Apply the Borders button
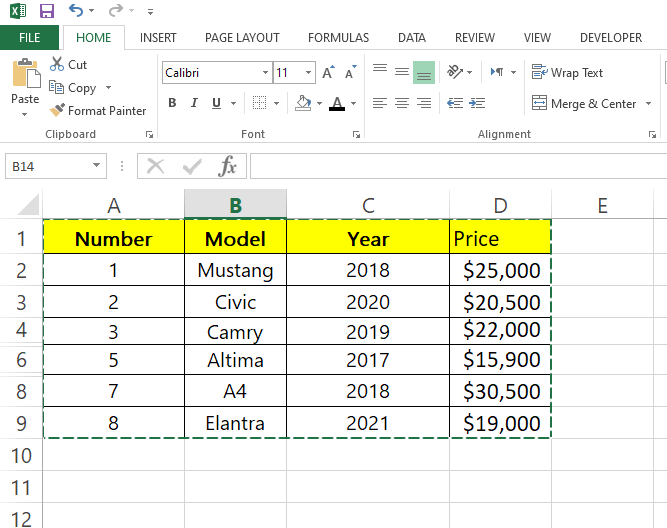The height and width of the screenshot is (528, 667). (x=259, y=103)
